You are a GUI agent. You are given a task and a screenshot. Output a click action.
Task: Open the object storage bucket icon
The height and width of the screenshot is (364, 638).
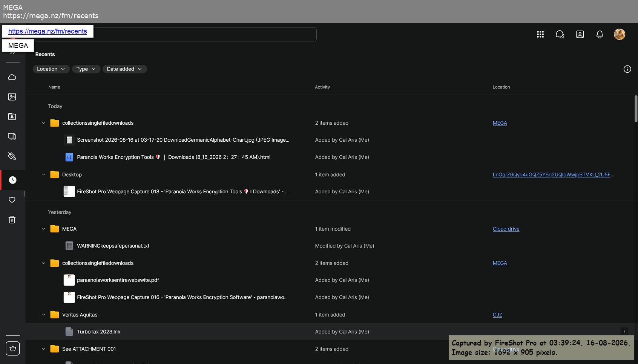pos(12,156)
